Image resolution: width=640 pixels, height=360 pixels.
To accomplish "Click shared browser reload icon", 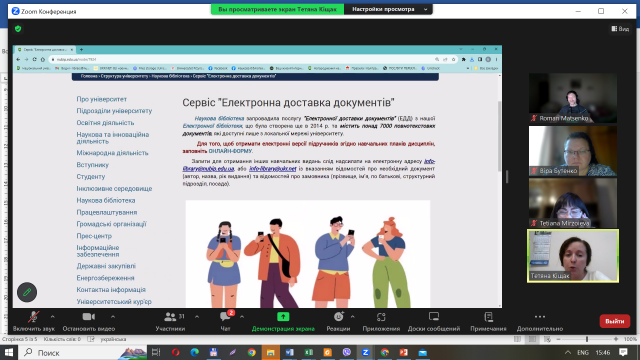I will click(x=34, y=59).
